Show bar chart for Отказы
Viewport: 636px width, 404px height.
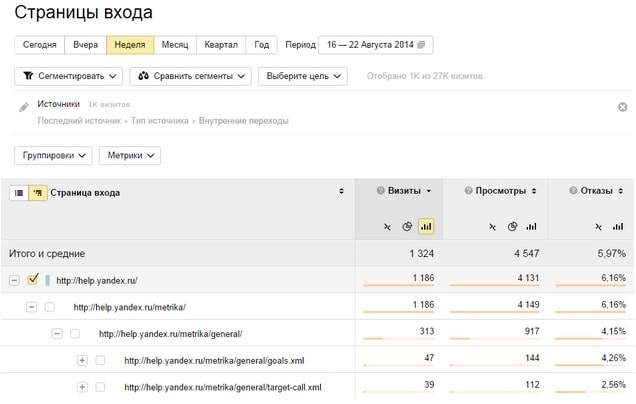coord(618,226)
